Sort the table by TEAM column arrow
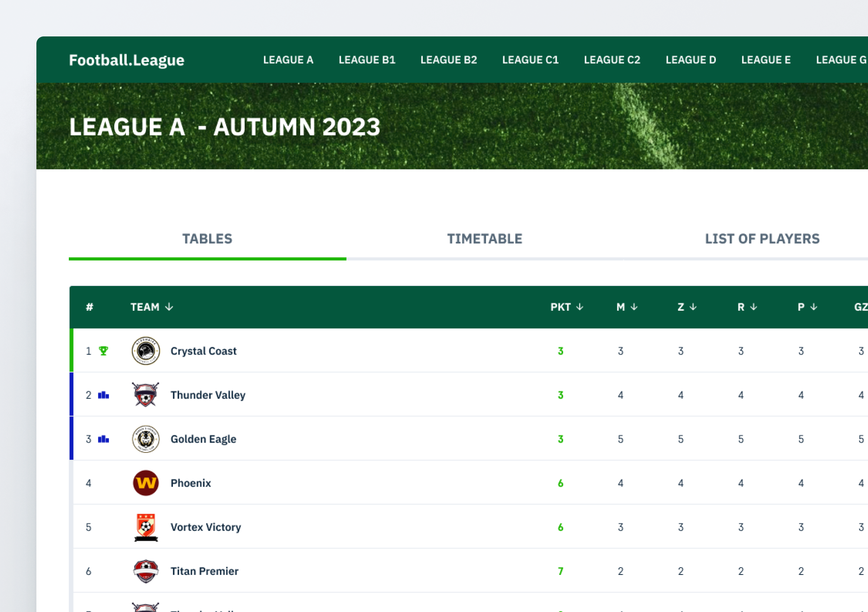The width and height of the screenshot is (868, 612). [x=169, y=307]
